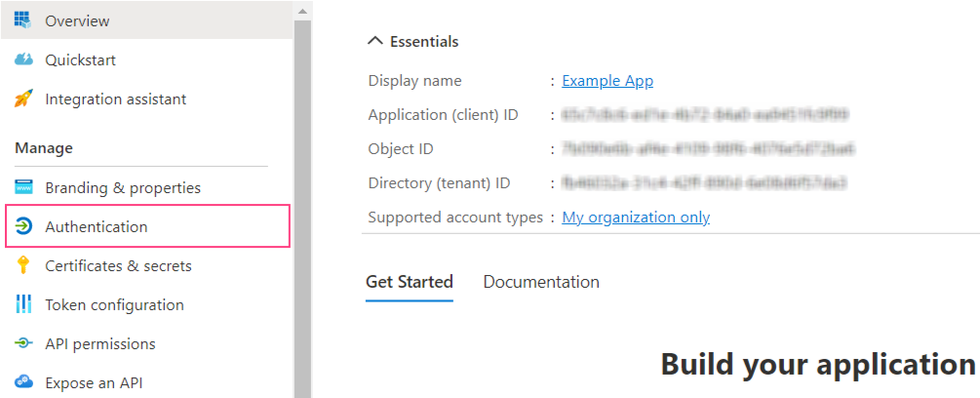Click the API permissions icon

pos(23,343)
